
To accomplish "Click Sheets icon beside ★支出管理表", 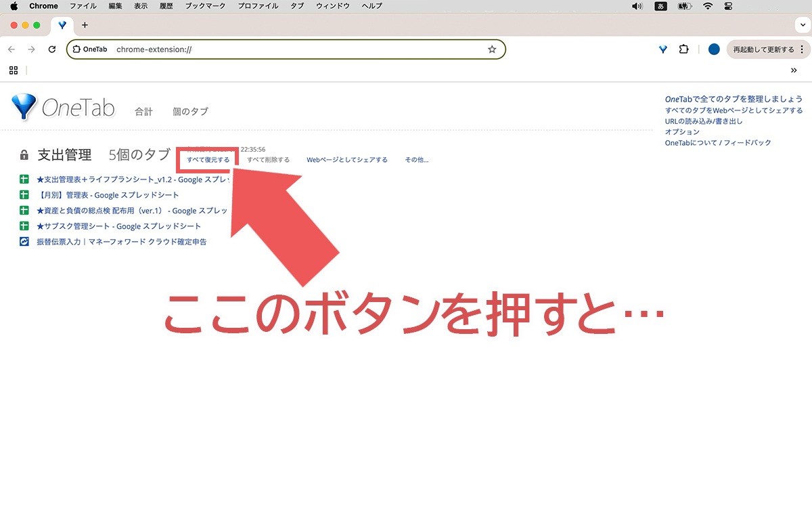I will 24,179.
